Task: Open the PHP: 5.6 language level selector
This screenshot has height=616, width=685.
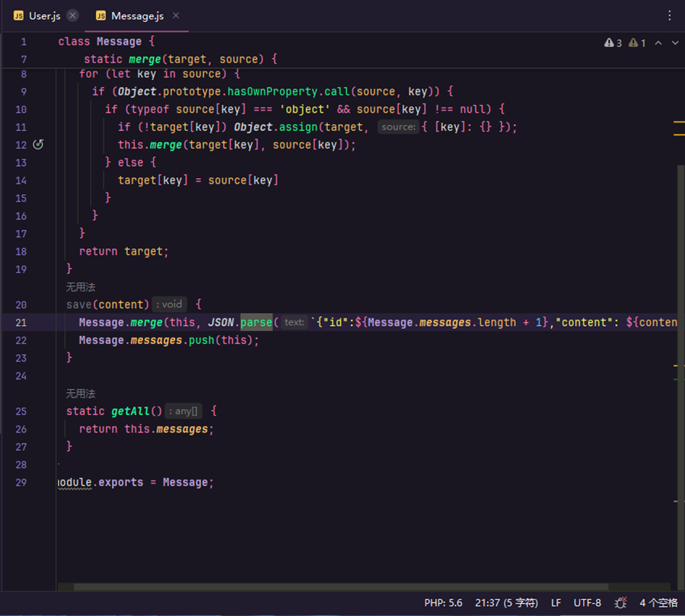Action: click(x=443, y=603)
